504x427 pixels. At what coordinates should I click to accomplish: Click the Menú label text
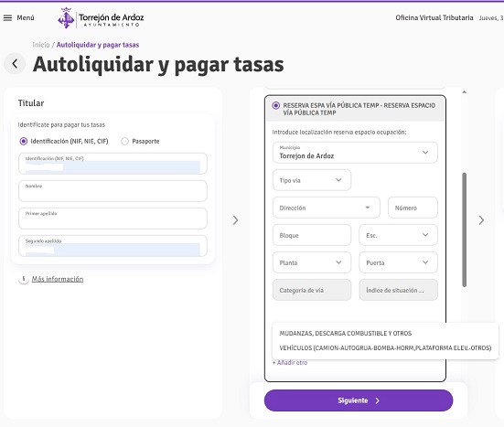point(26,18)
